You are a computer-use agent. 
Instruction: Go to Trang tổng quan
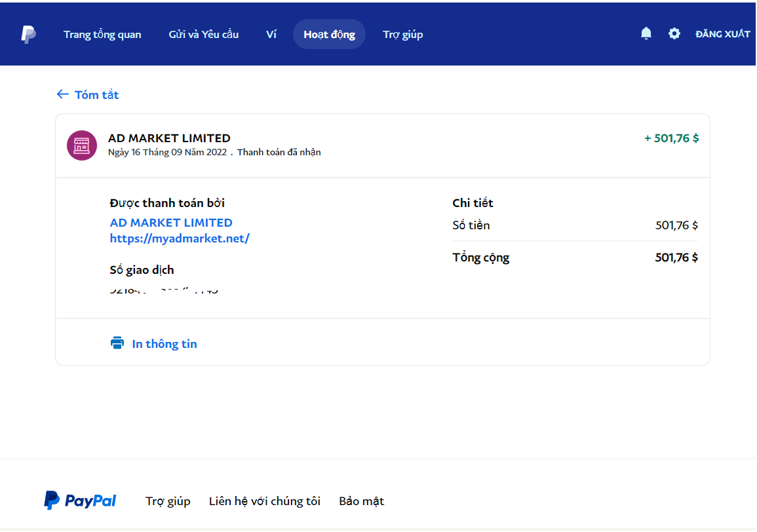pyautogui.click(x=102, y=35)
